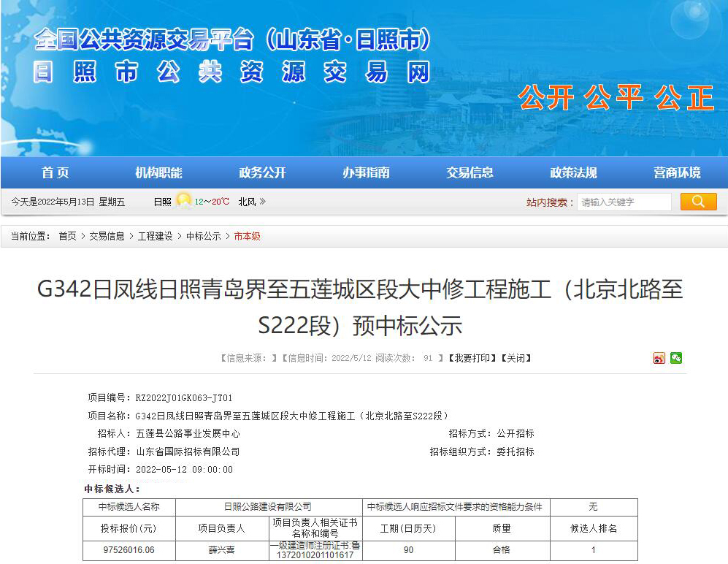Screen dimensions: 728x564
Task: Expand weather details double-arrow
Action: (x=262, y=201)
